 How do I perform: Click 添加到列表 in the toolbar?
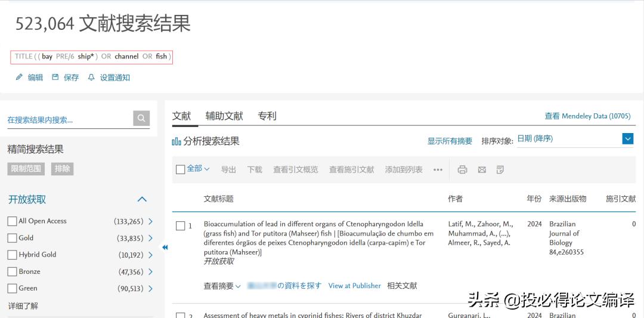(404, 169)
